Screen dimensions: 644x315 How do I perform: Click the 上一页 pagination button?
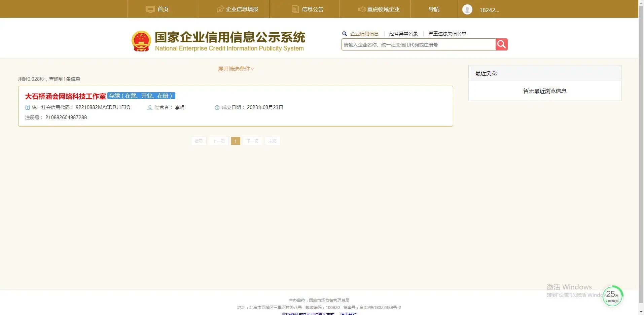coord(219,141)
